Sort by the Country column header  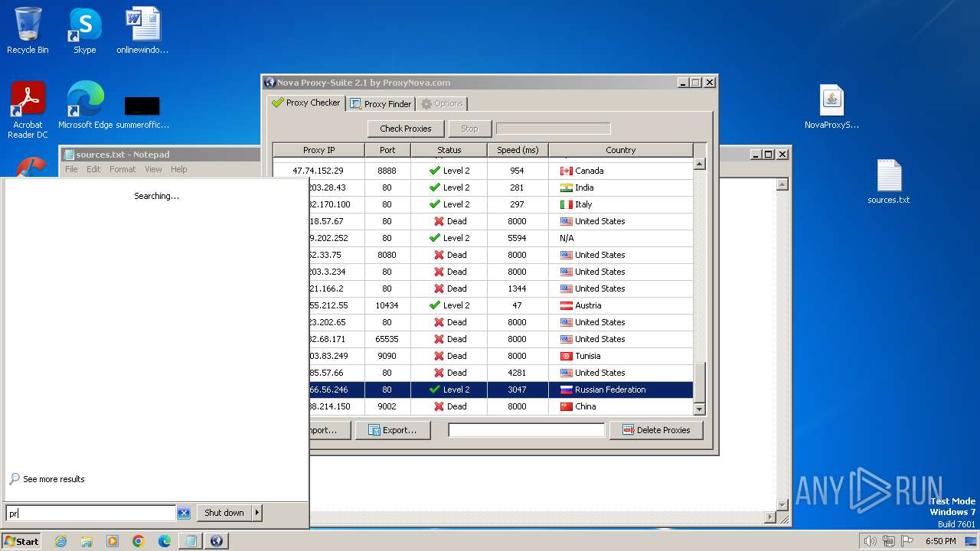[x=621, y=150]
